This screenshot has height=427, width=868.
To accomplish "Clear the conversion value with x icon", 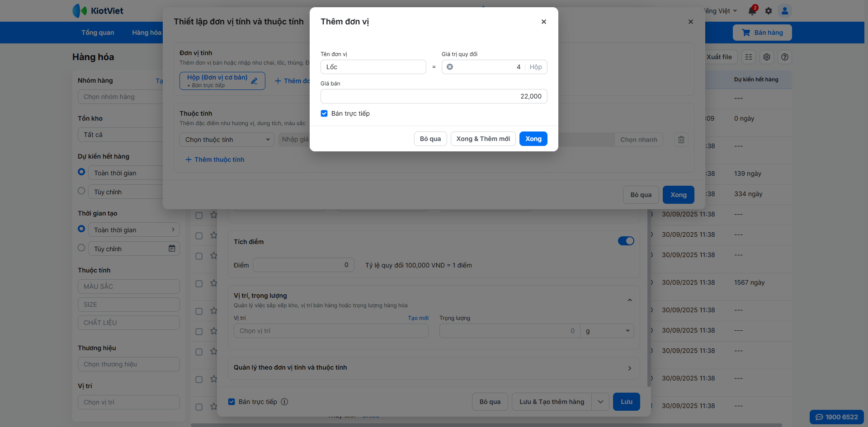I will [x=450, y=67].
